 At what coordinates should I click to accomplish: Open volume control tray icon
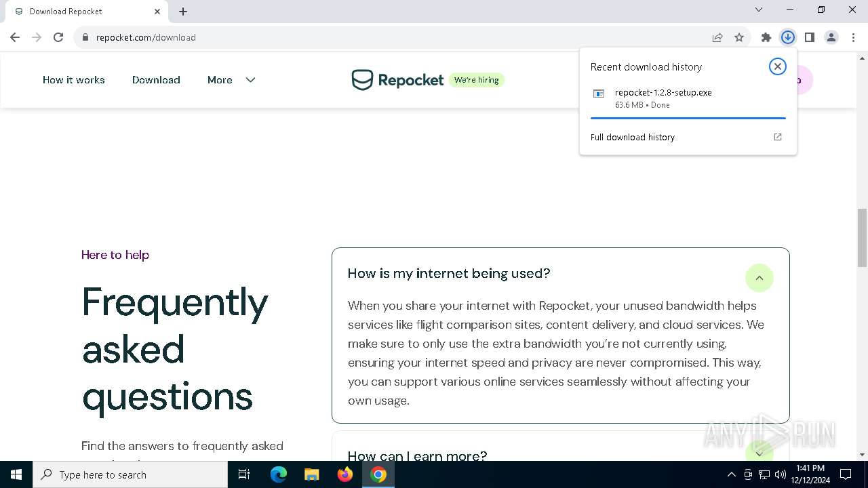pos(781,474)
